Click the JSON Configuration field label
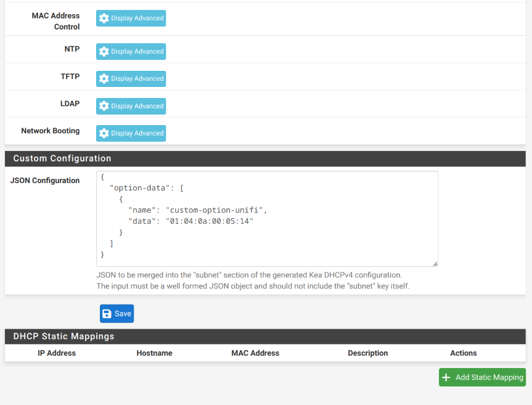The height and width of the screenshot is (405, 532). (x=45, y=181)
